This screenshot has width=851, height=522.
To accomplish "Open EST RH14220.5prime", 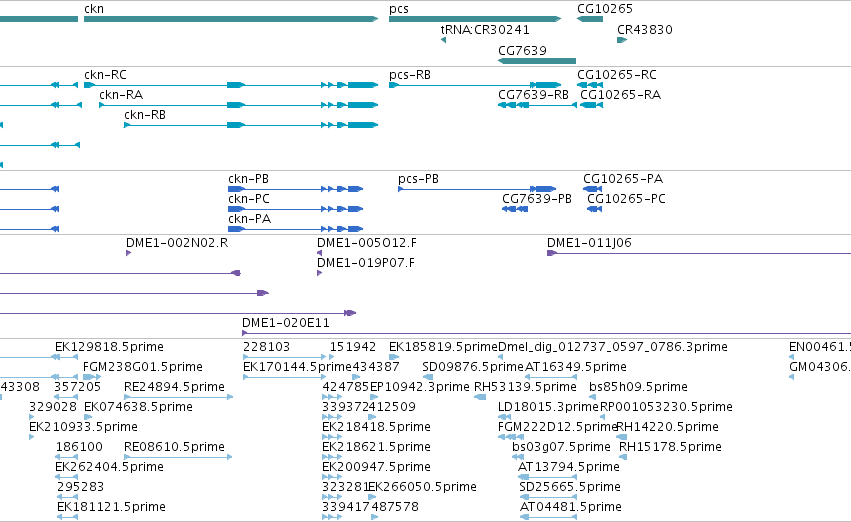I will (x=667, y=426).
